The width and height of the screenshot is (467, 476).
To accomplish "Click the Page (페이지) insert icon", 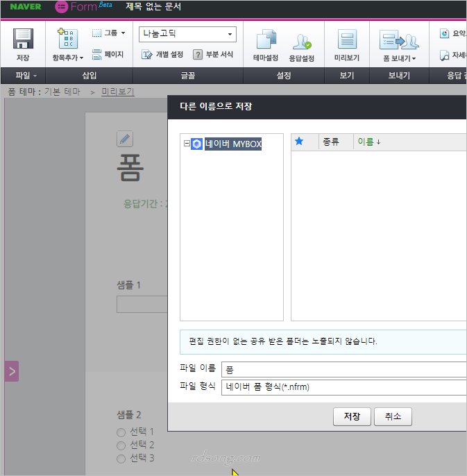I will (98, 54).
